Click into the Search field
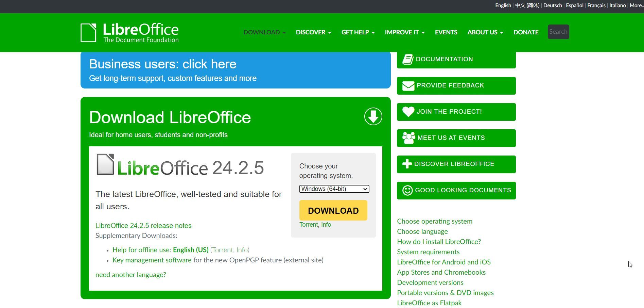This screenshot has height=308, width=644. [x=558, y=32]
